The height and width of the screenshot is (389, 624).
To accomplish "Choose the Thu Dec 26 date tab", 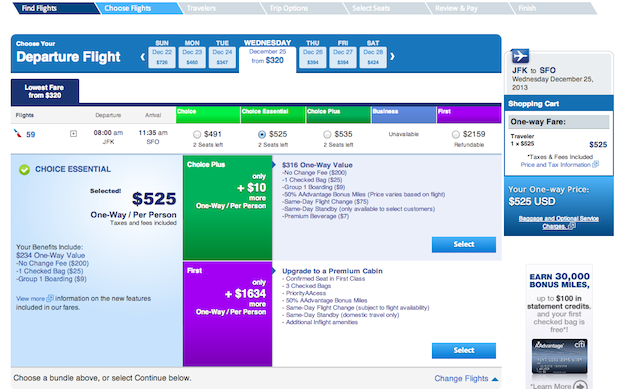I will click(313, 57).
